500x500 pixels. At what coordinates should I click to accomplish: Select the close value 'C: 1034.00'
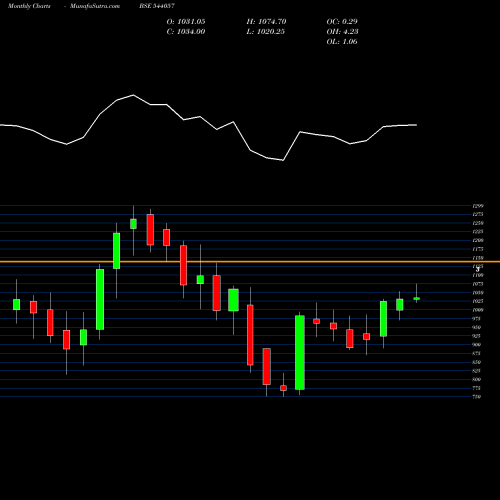point(186,32)
